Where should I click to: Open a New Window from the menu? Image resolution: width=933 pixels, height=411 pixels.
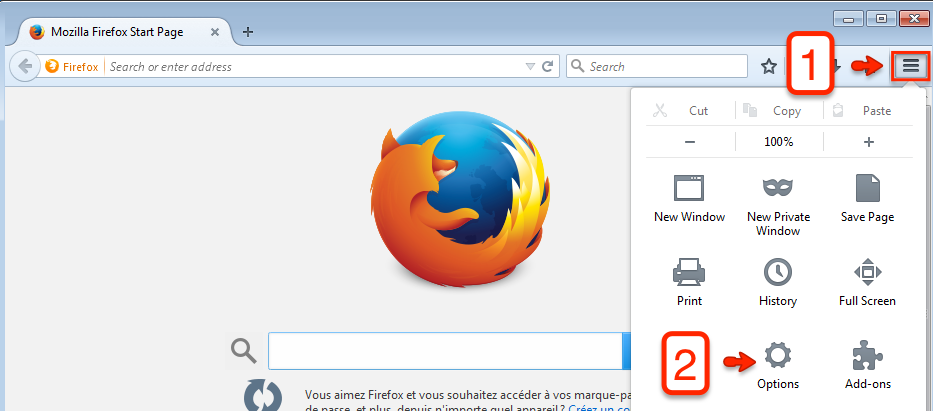[689, 199]
